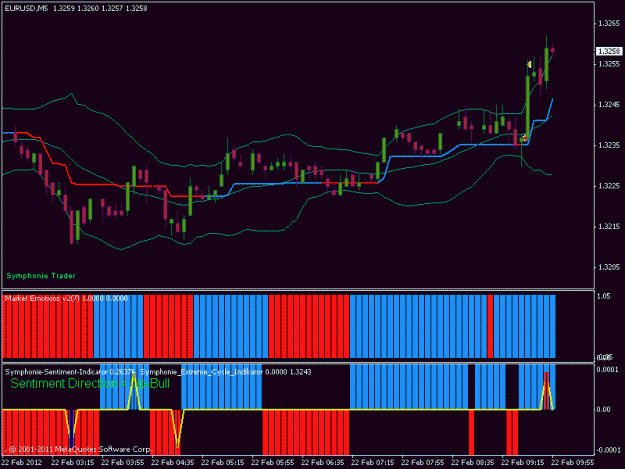Click the red-white signal marker on the blue line
The image size is (625, 469).
(x=524, y=138)
